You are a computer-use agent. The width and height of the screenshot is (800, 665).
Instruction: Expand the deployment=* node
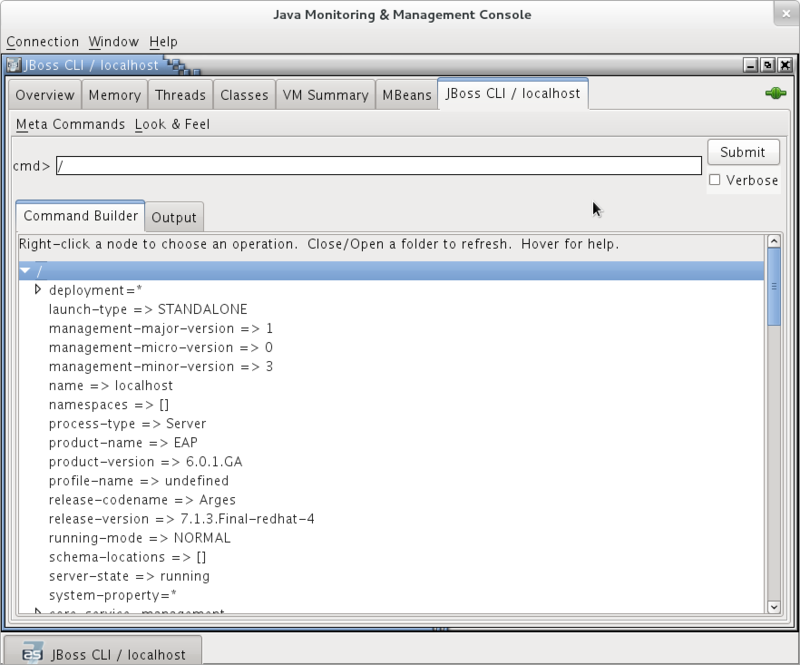coord(37,289)
